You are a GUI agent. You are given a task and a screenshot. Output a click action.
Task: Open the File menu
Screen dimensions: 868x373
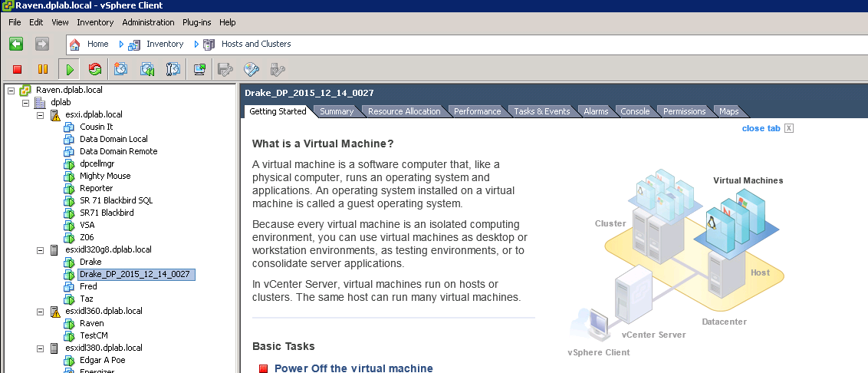click(15, 22)
